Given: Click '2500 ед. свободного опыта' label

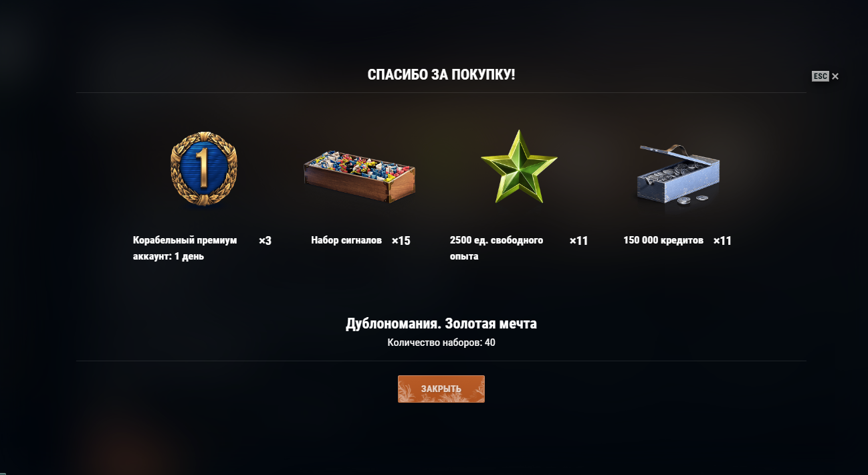Looking at the screenshot, I should (497, 248).
